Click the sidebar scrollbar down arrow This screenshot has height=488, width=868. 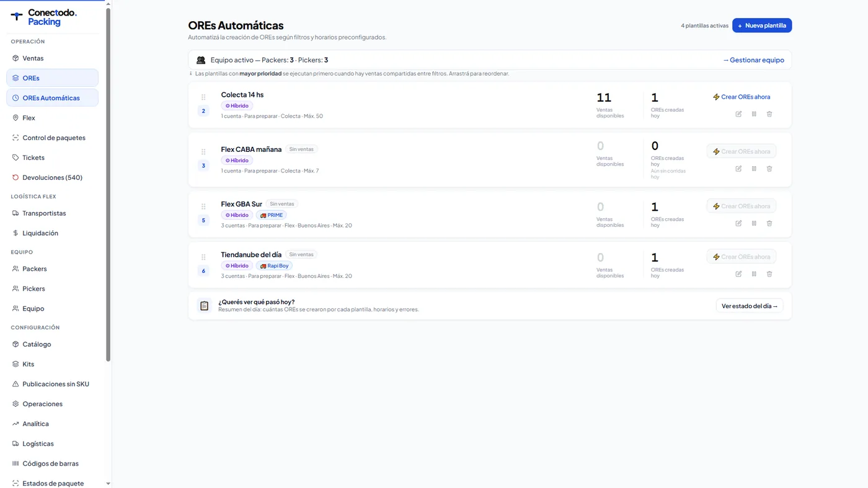(108, 484)
